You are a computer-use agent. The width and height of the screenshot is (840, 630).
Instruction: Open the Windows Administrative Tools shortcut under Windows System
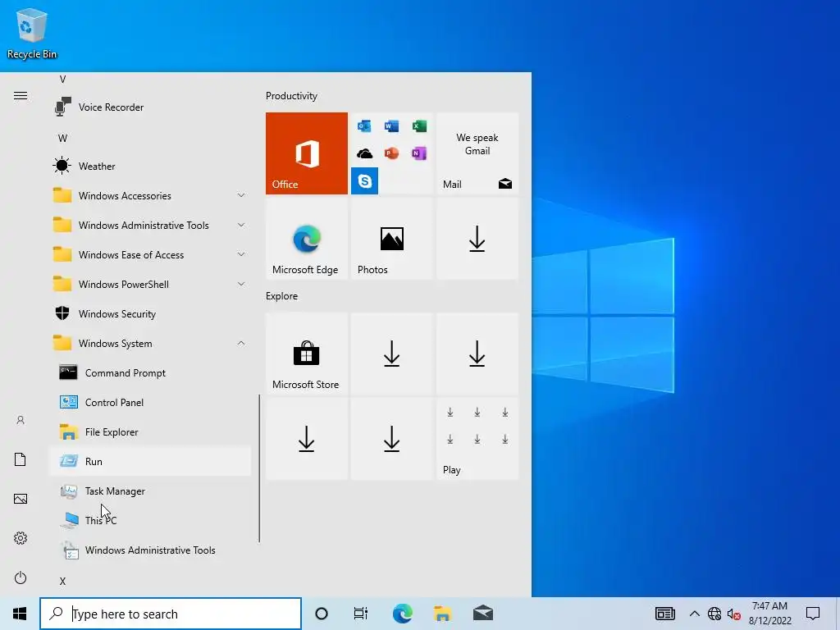pyautogui.click(x=150, y=550)
